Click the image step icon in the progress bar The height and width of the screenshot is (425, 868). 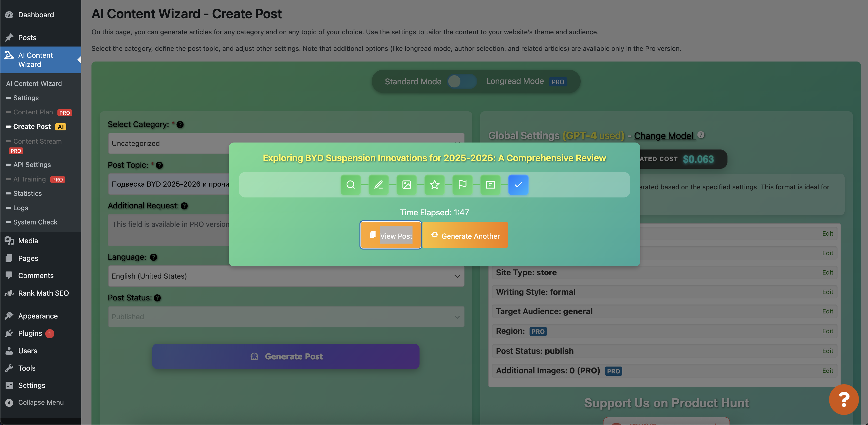406,185
